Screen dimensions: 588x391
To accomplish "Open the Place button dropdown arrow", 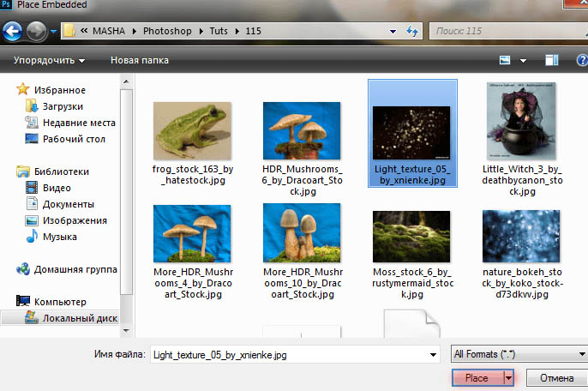I will click(508, 378).
